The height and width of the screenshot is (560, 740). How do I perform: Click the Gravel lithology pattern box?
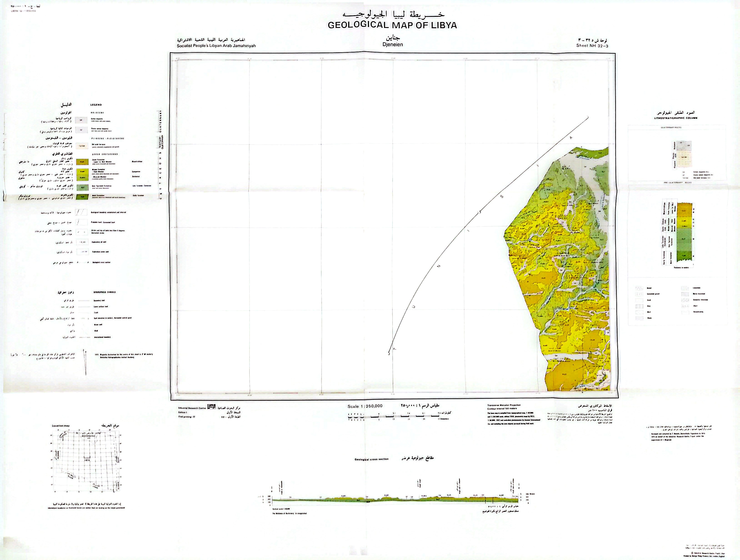639,288
